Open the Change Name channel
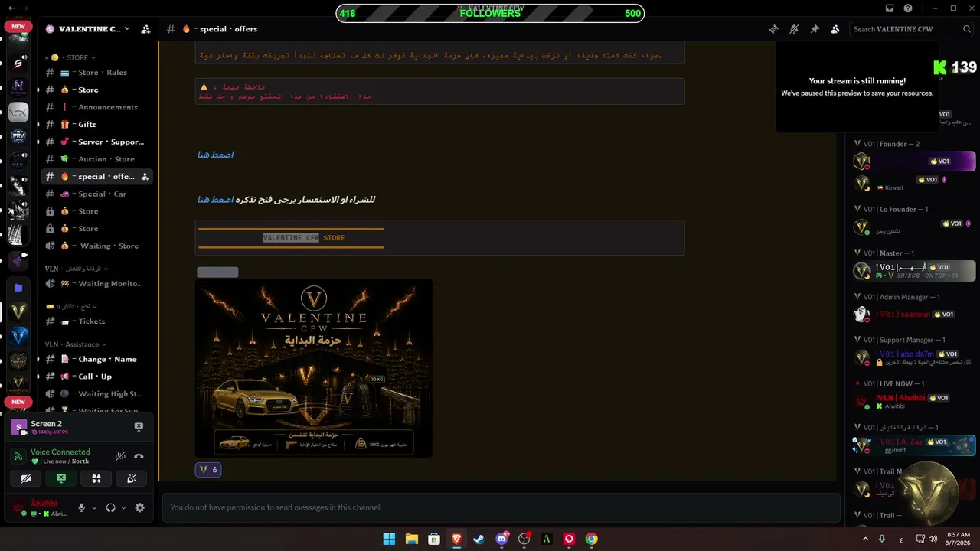This screenshot has width=980, height=551. point(96,359)
